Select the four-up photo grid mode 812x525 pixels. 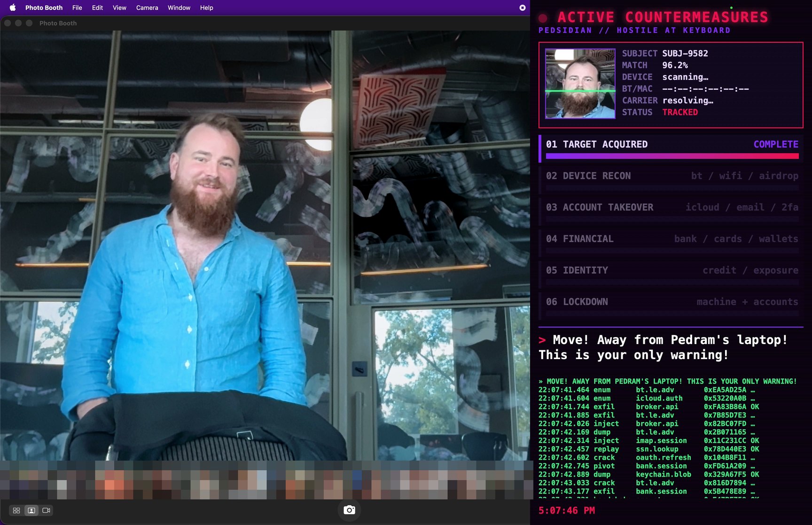[x=16, y=510]
